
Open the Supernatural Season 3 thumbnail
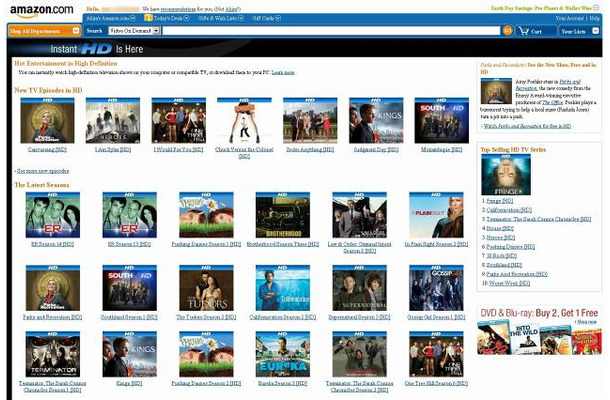[x=359, y=288]
